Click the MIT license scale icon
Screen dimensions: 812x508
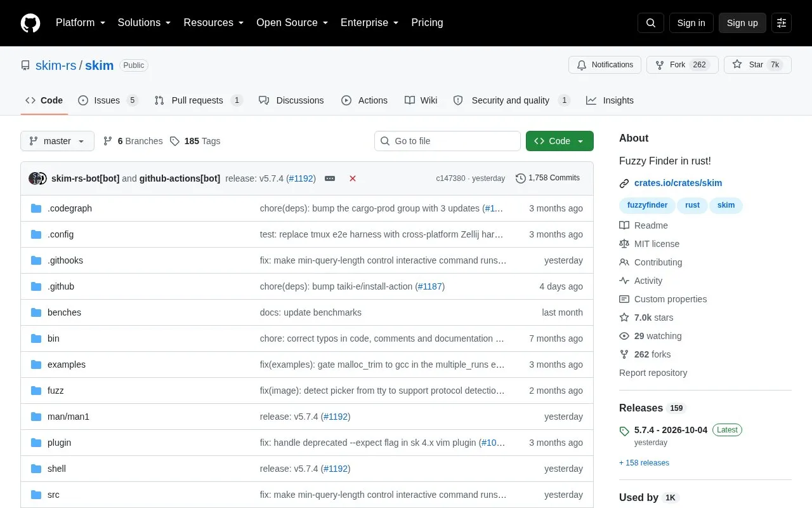(x=624, y=244)
